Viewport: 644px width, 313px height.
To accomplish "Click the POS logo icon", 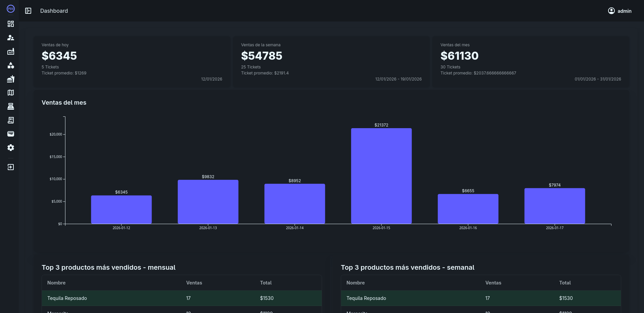I will pyautogui.click(x=11, y=9).
